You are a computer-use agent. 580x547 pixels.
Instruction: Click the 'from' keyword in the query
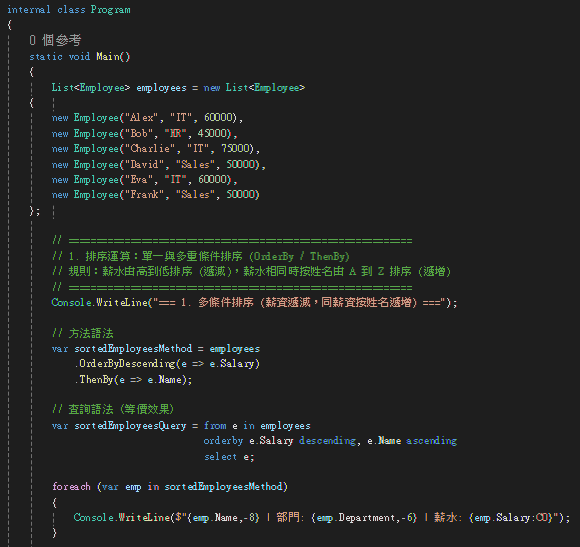(x=215, y=426)
